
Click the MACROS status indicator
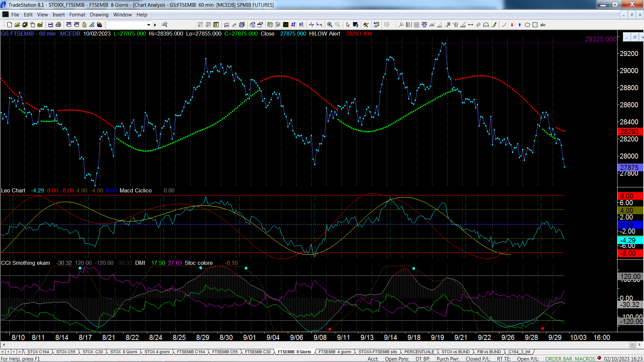585,359
